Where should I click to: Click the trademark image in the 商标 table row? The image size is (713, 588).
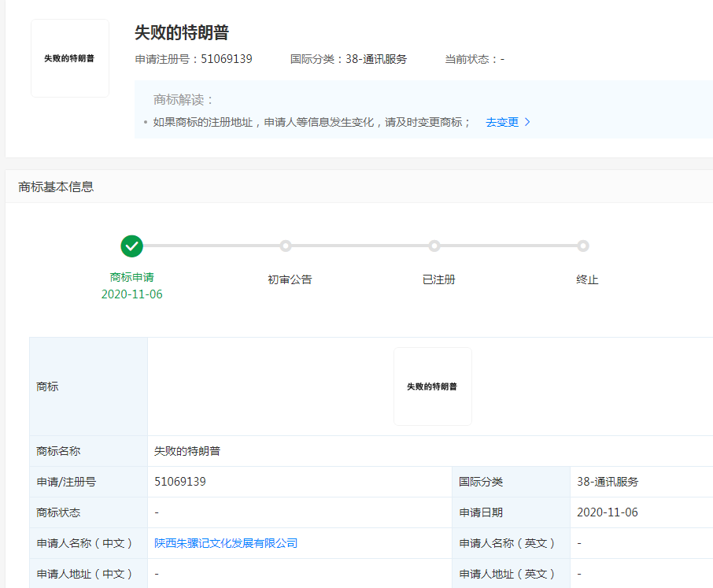[432, 386]
